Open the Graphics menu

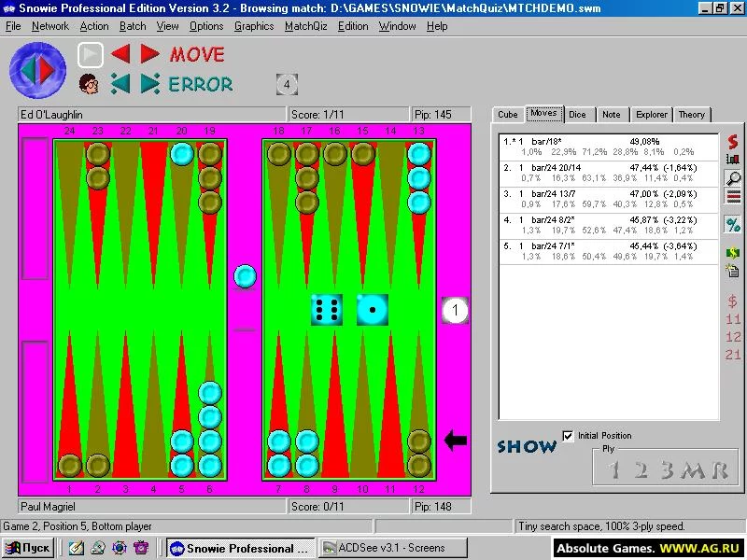tap(254, 26)
